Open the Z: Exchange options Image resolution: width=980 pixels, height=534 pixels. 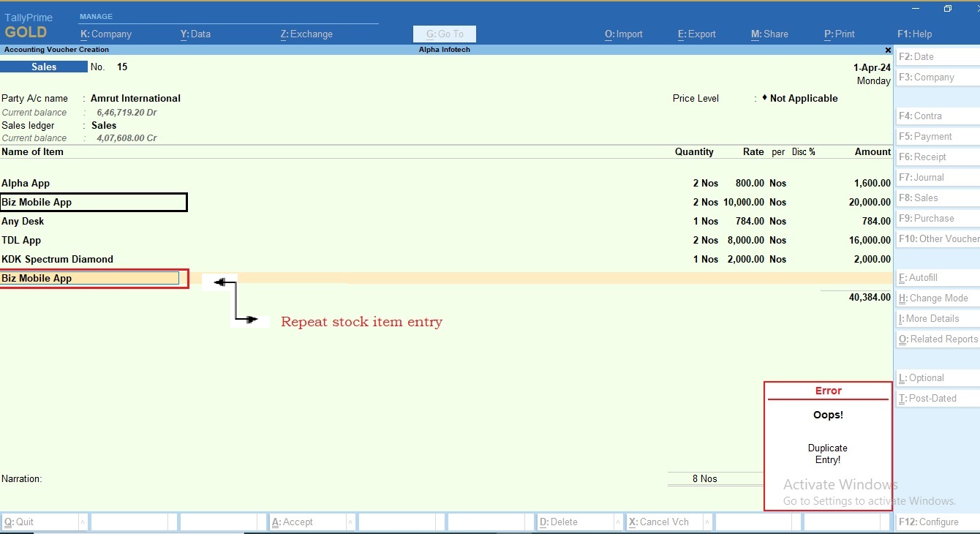(x=306, y=34)
